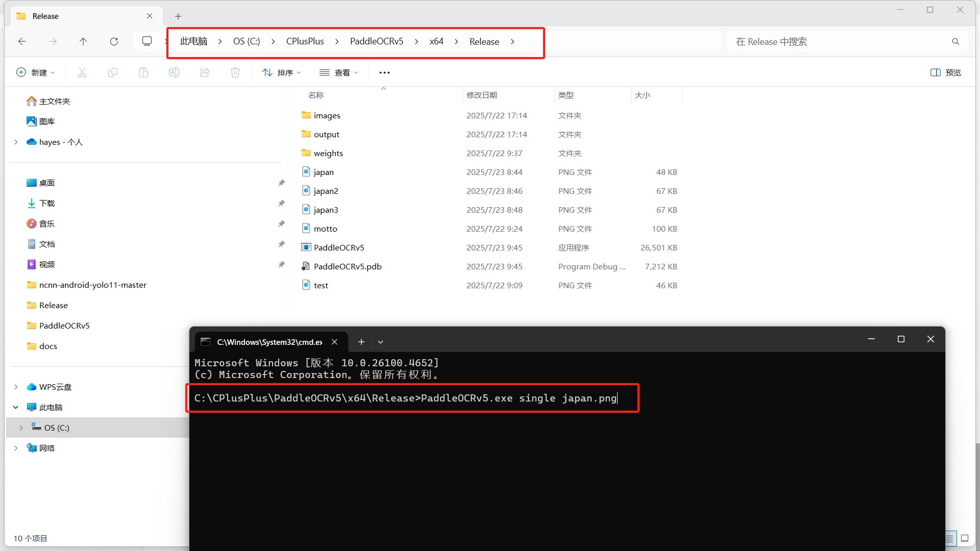Click the Share toolbar icon
This screenshot has height=551, width=980.
pyautogui.click(x=205, y=72)
